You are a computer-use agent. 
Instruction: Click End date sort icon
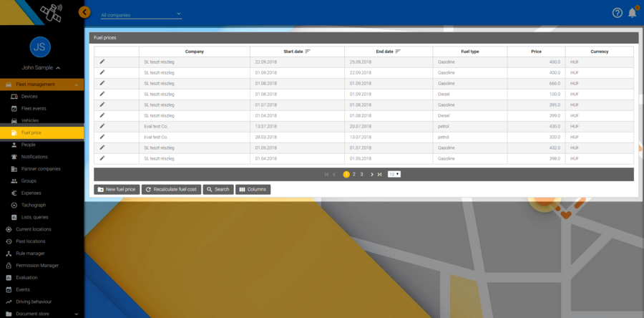398,52
